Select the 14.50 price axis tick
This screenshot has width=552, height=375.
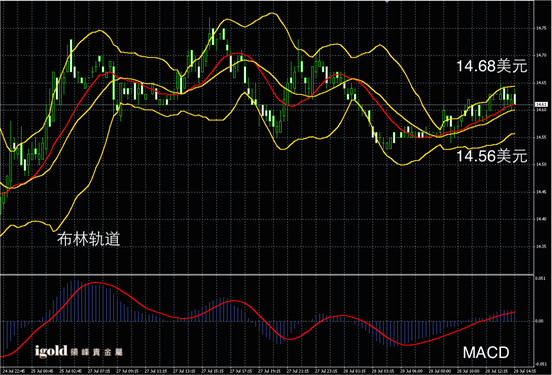point(541,164)
